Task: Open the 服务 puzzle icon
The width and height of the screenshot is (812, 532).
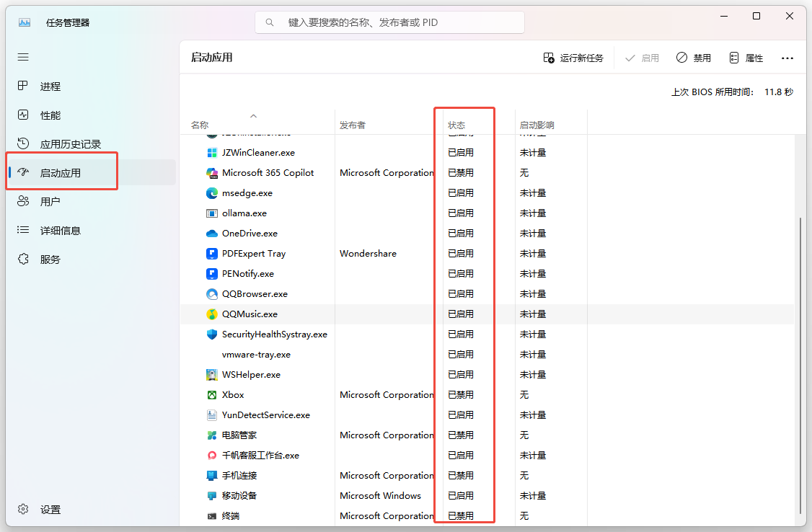Action: (x=23, y=259)
